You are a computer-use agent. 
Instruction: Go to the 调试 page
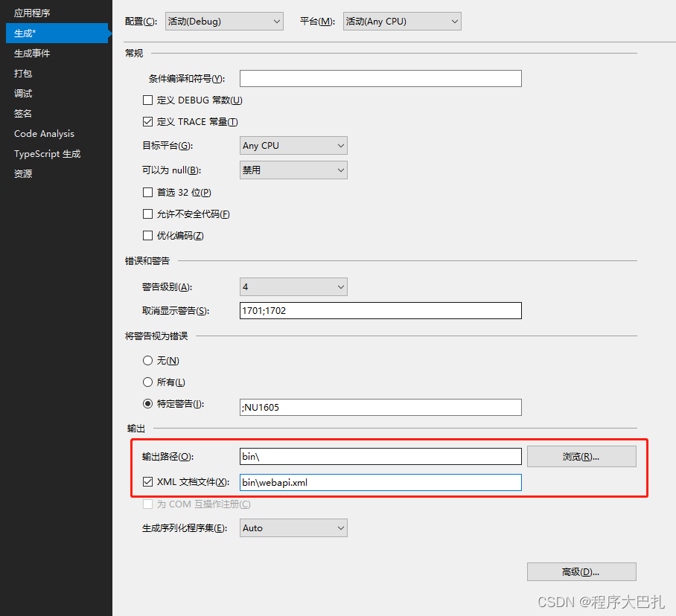point(23,94)
